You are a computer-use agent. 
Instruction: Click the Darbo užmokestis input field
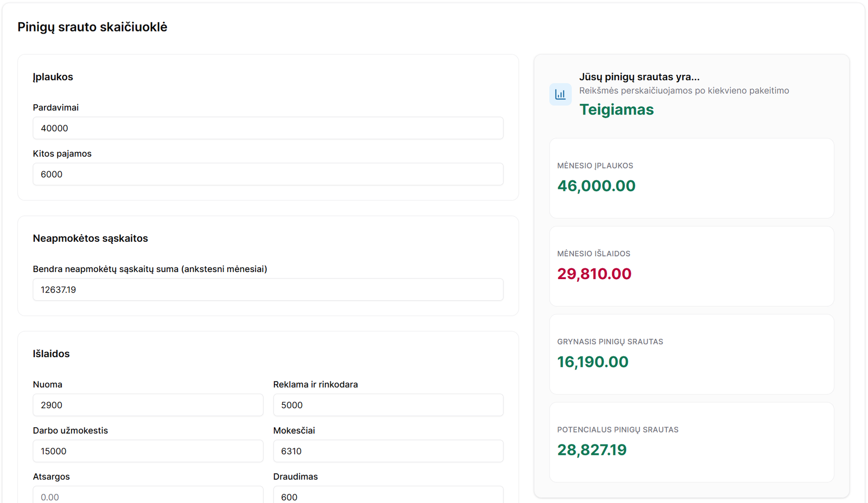click(x=148, y=452)
